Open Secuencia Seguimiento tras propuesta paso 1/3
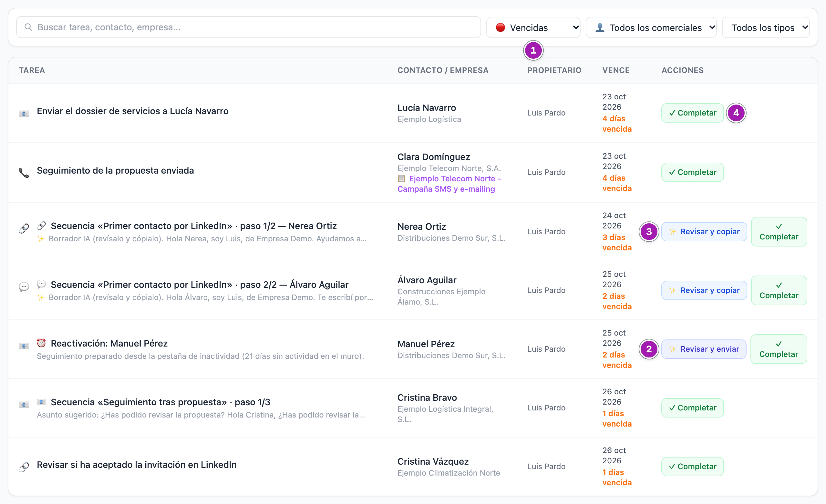Viewport: 826px width, 504px height. click(160, 402)
